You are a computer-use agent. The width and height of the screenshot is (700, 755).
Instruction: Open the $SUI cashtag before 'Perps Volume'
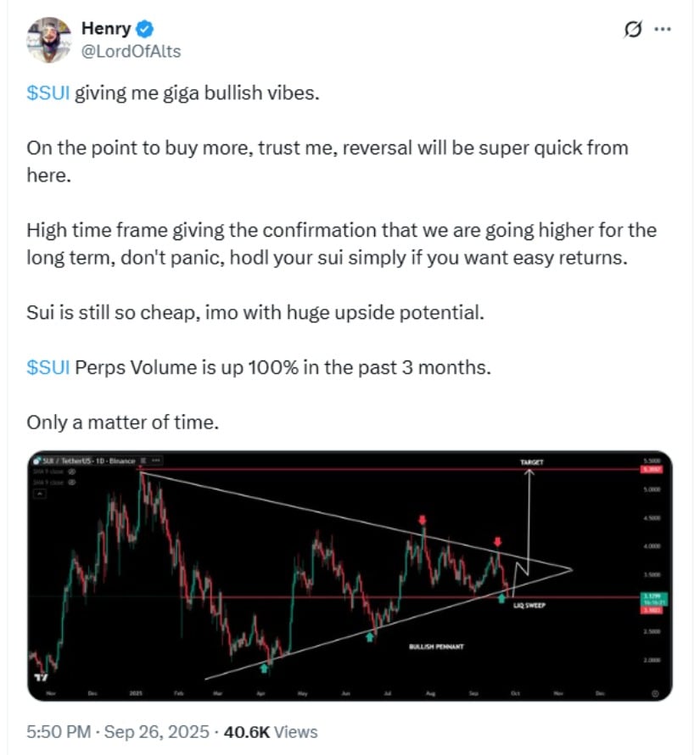click(x=48, y=367)
